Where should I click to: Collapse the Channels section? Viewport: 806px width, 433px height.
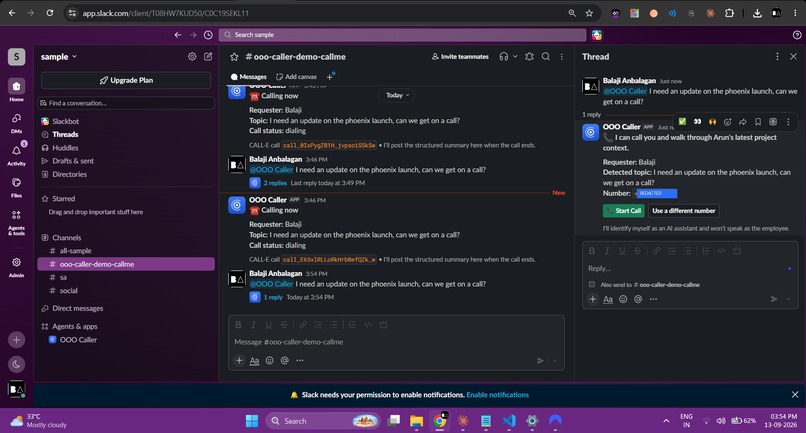[66, 238]
